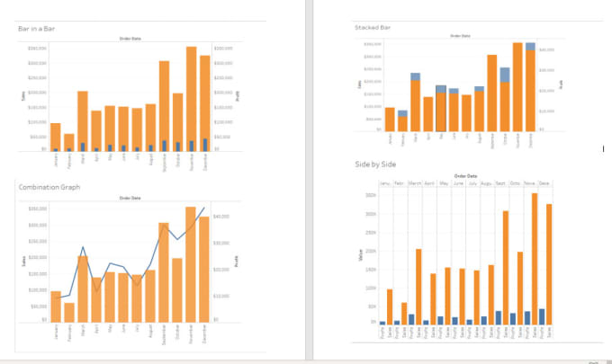
Task: Click the "March" column header in Side by Side
Action: 415,182
